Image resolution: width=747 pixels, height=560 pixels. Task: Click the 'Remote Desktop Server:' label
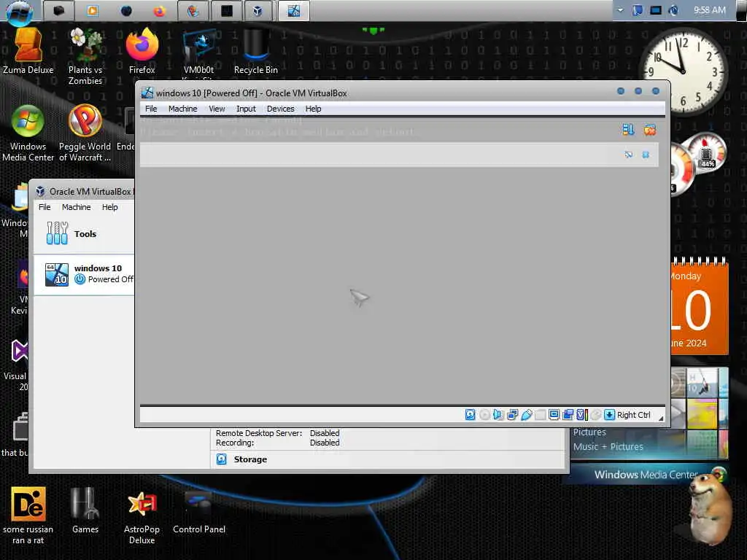[x=259, y=433]
